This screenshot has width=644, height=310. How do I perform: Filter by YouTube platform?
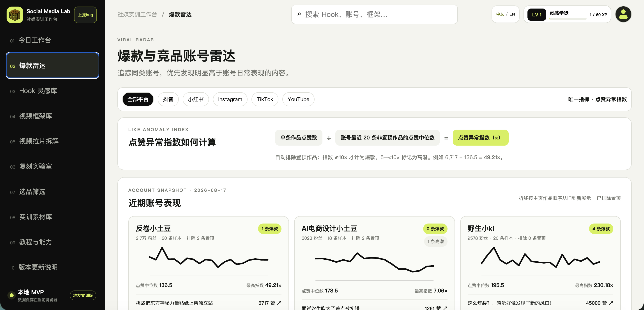298,99
